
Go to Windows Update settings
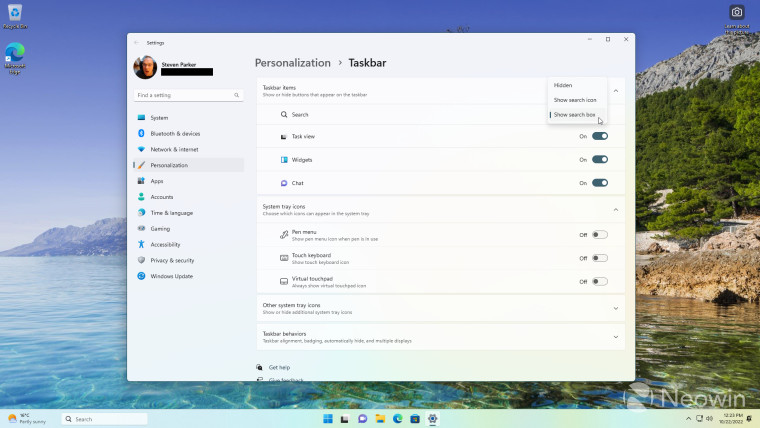(x=188, y=276)
